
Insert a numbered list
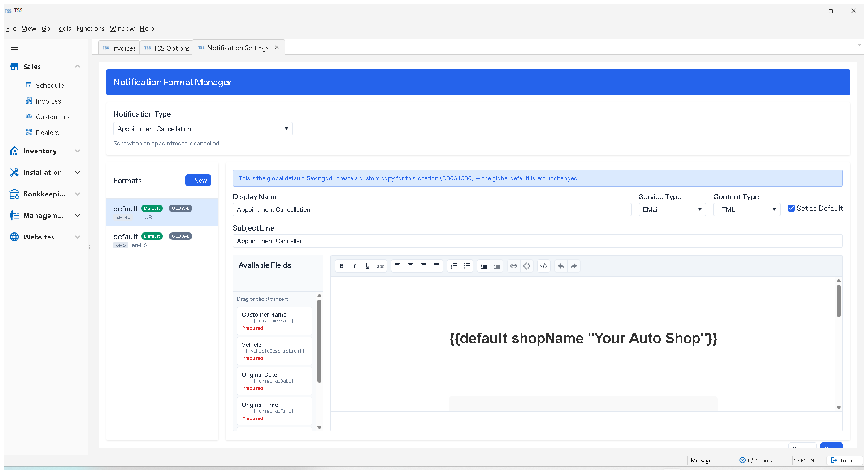453,266
